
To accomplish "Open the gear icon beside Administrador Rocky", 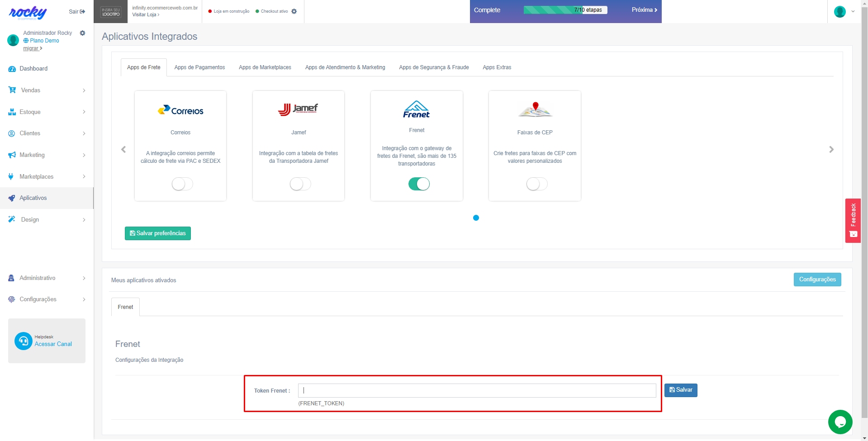I will tap(82, 33).
